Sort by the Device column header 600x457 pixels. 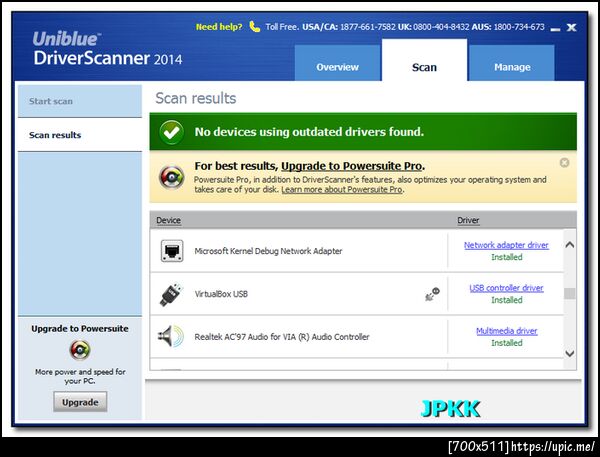tap(168, 220)
